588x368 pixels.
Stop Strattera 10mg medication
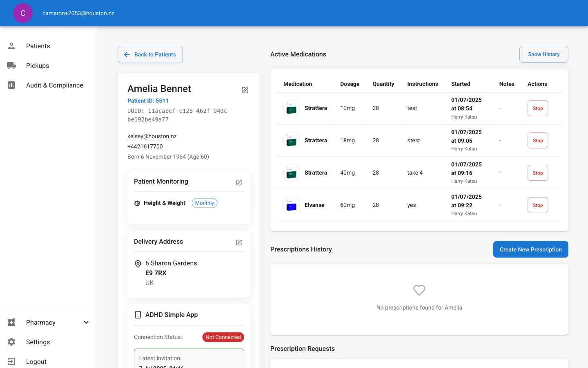pos(538,108)
